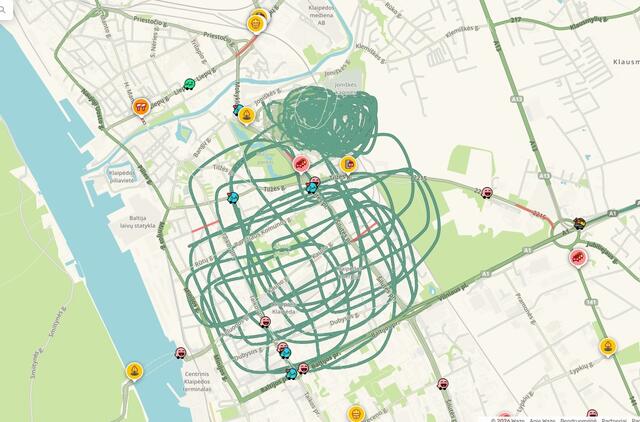Click the police alert at the A1 roundabout
Image resolution: width=640 pixels, height=422 pixels.
(x=579, y=223)
